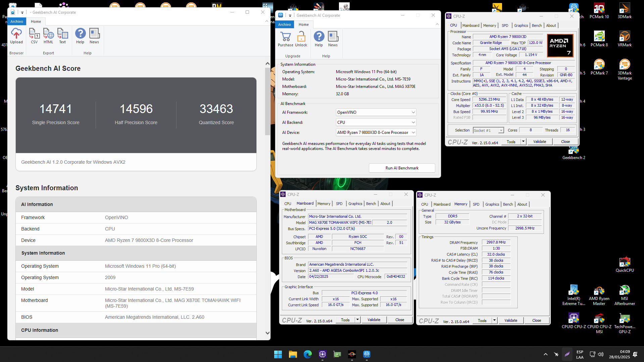Viewport: 644px width, 362px height.
Task: Click Run AI Benchmark button
Action: pos(402,168)
